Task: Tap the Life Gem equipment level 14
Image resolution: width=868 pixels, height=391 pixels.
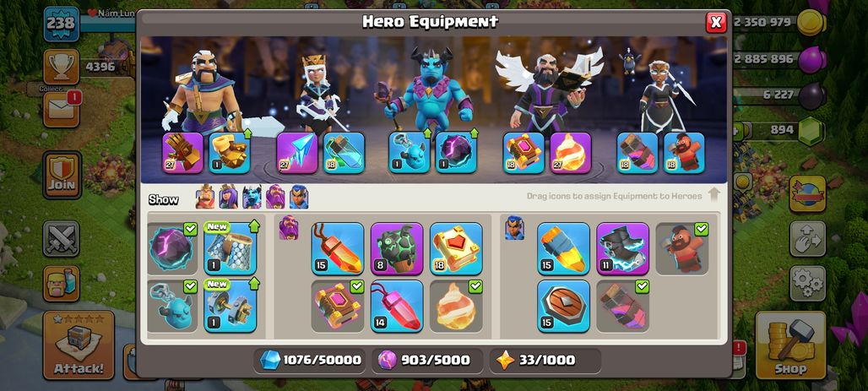Action: (397, 307)
